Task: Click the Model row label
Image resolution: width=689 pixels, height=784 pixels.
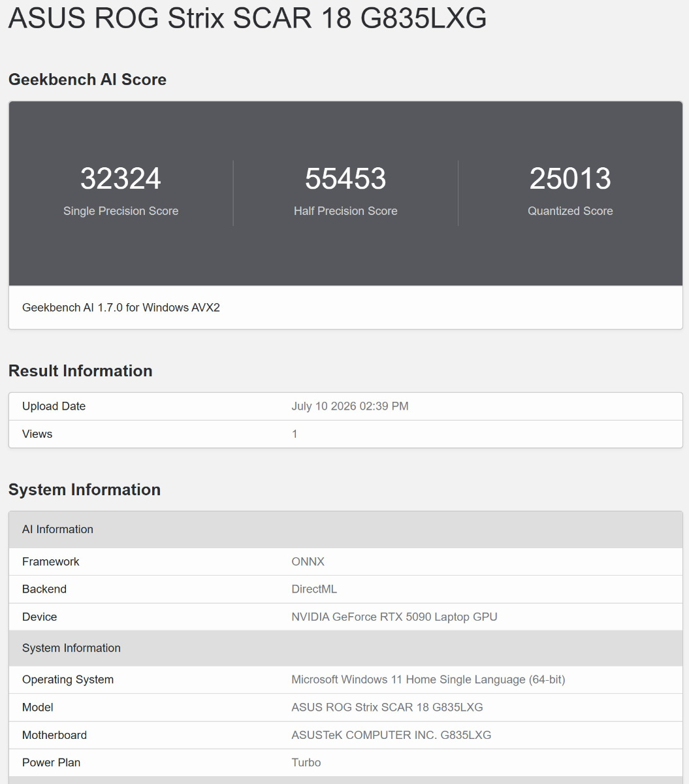Action: pyautogui.click(x=38, y=708)
